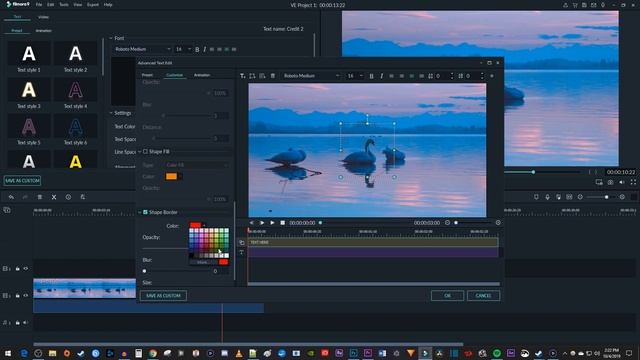
Task: Adjust preview volume speaker icon
Action: [x=622, y=182]
